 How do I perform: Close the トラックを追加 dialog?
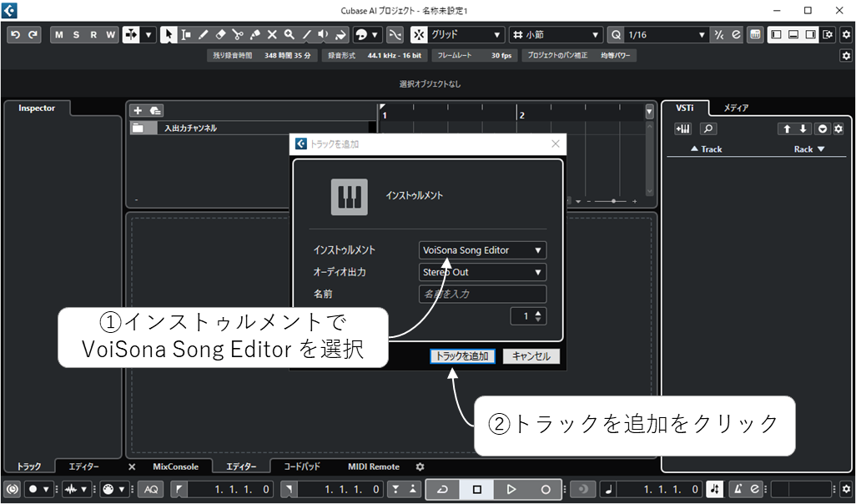[555, 144]
